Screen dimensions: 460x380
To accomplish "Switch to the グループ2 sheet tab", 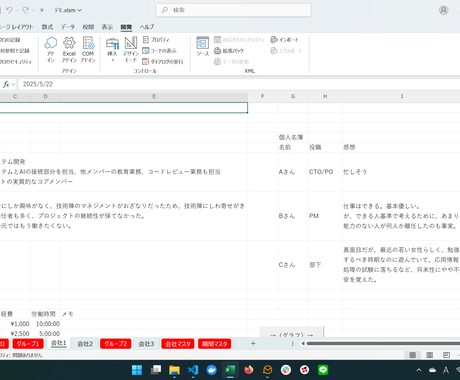I will click(x=115, y=344).
